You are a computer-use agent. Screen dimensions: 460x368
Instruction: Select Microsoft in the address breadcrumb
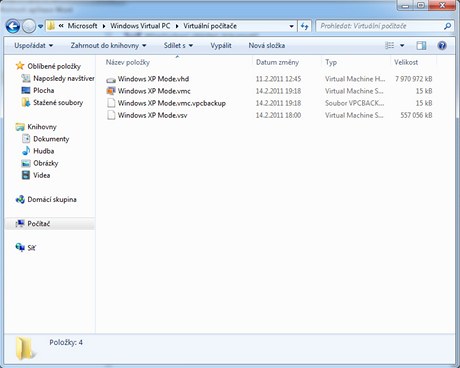coord(82,26)
